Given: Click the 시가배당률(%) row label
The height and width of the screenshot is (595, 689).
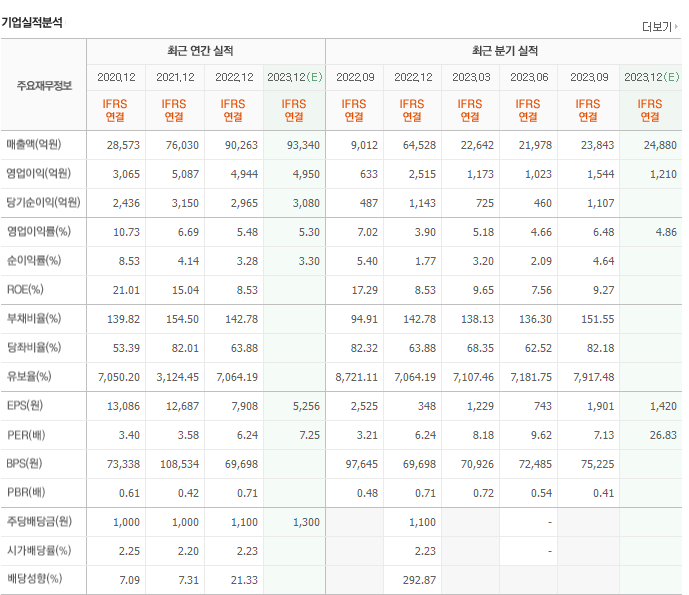Looking at the screenshot, I should coord(39,550).
